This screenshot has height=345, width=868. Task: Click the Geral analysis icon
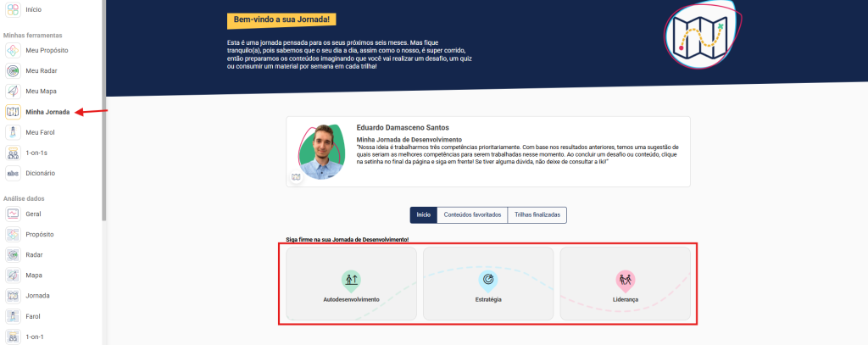point(13,214)
